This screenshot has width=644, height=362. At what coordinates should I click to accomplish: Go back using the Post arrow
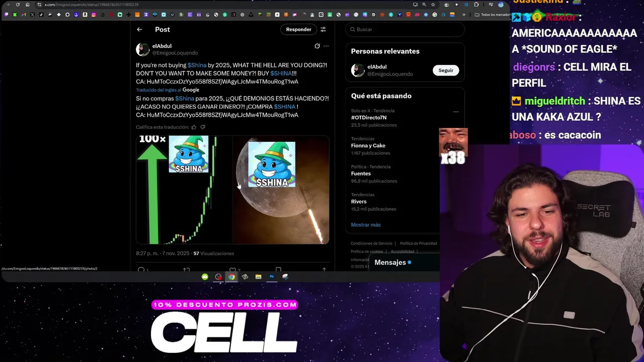[139, 30]
